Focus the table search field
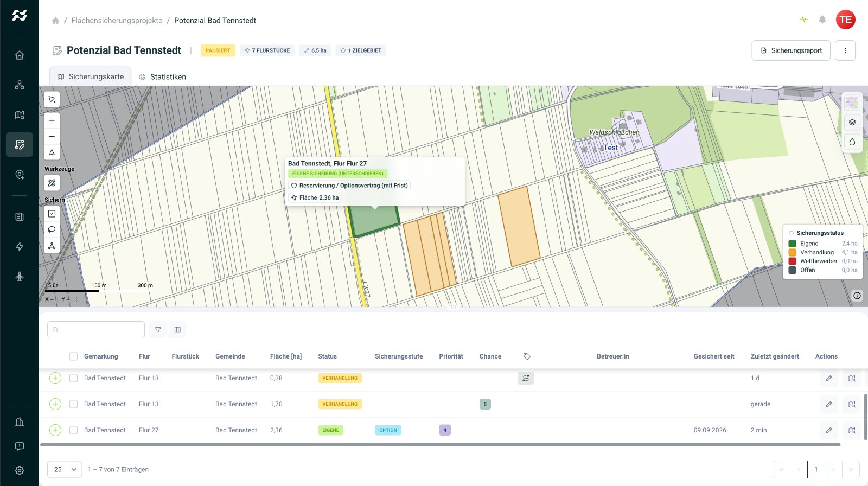868x486 pixels. coord(96,330)
